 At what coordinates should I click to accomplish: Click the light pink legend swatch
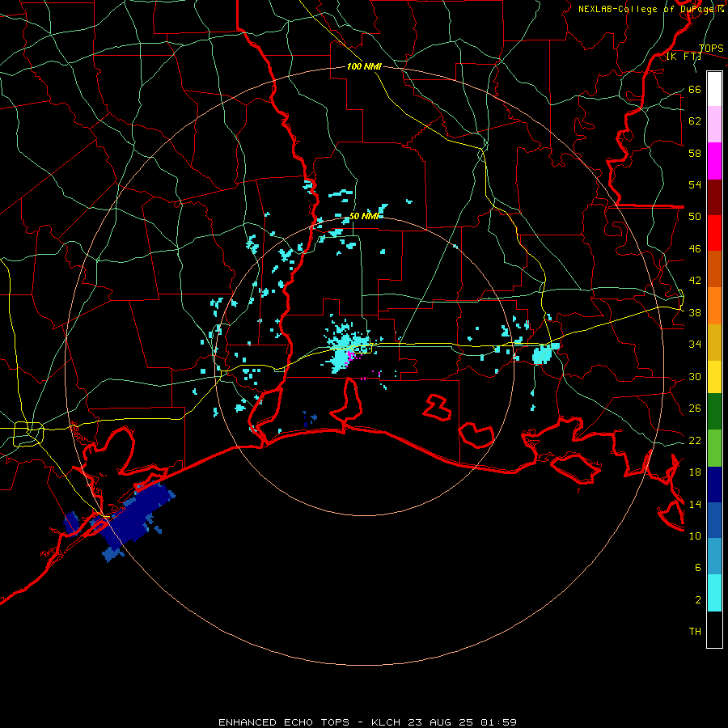click(x=714, y=125)
